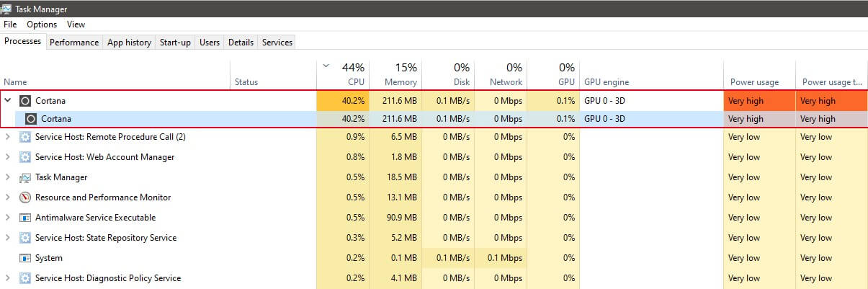Click the Diagnostic Policy Service gear icon
Image resolution: width=868 pixels, height=289 pixels.
coord(25,278)
